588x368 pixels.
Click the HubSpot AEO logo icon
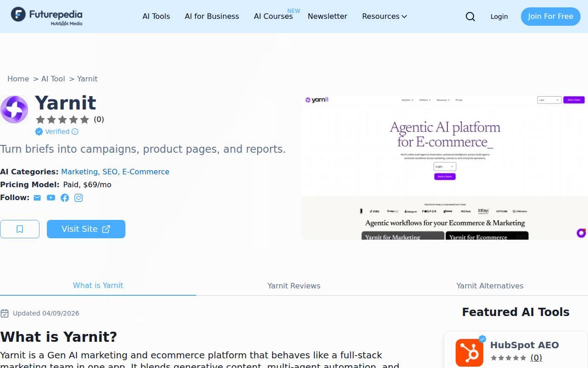(469, 353)
